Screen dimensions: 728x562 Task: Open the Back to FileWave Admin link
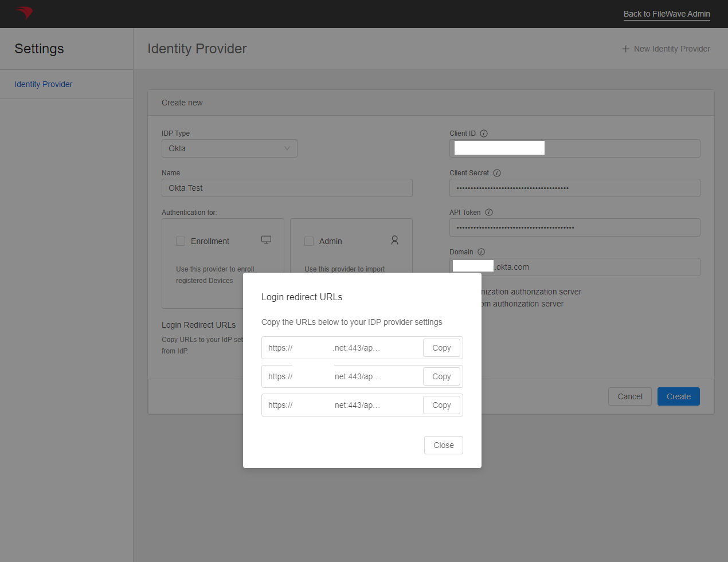tap(667, 14)
